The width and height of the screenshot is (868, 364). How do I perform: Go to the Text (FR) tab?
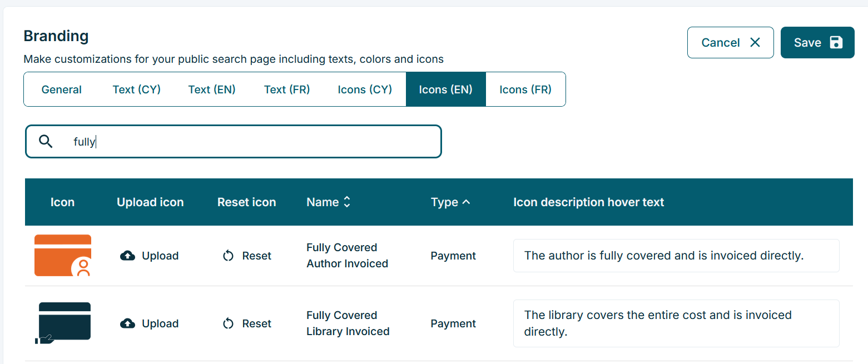coord(287,89)
